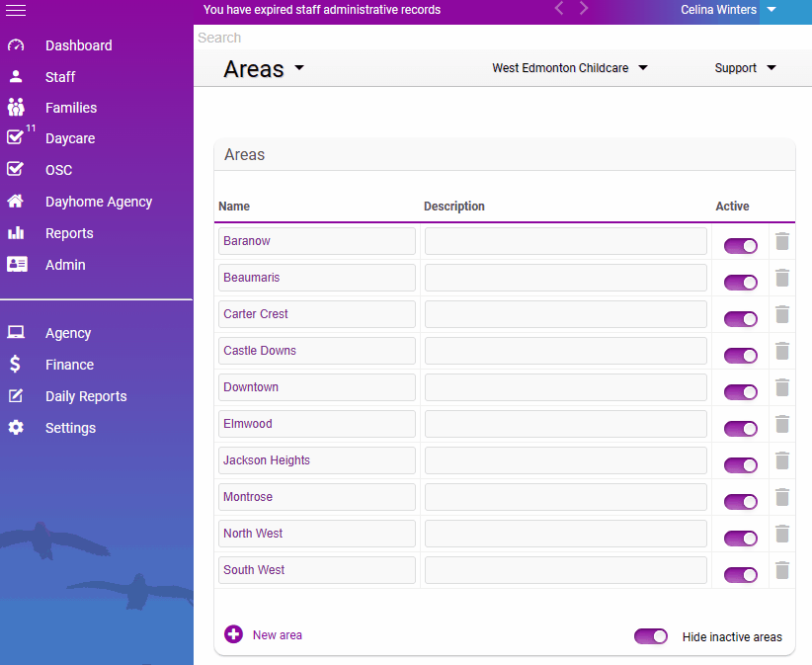Delete the Elmwood area with trash icon
Screen dimensions: 812x665
pyautogui.click(x=782, y=424)
